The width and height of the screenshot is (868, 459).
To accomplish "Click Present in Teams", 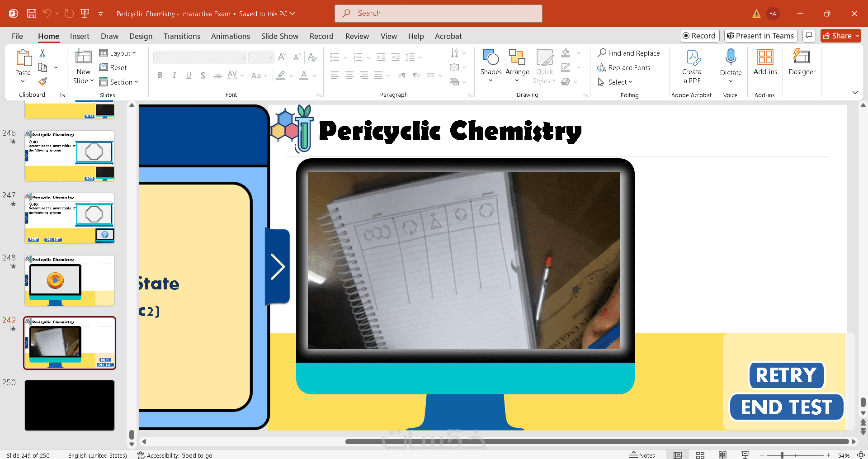I will pyautogui.click(x=760, y=36).
